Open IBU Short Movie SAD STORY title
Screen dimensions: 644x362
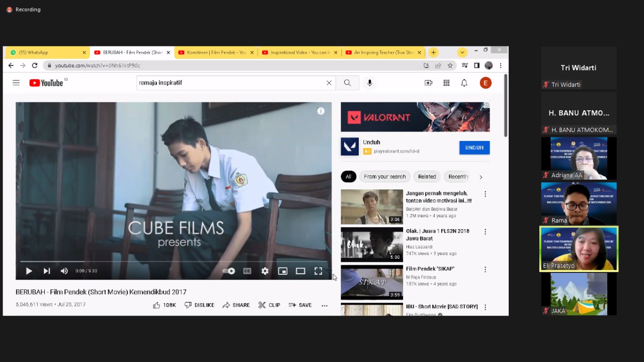[442, 307]
